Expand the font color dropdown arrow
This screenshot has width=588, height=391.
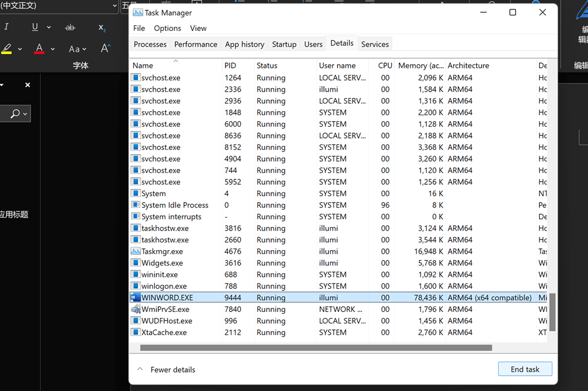53,49
